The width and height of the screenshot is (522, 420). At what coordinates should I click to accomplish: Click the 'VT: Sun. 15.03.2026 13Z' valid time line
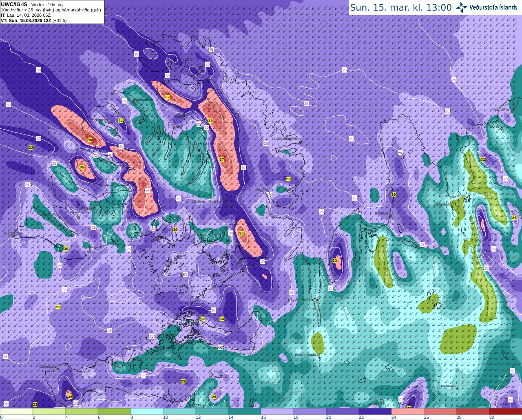tap(26, 20)
